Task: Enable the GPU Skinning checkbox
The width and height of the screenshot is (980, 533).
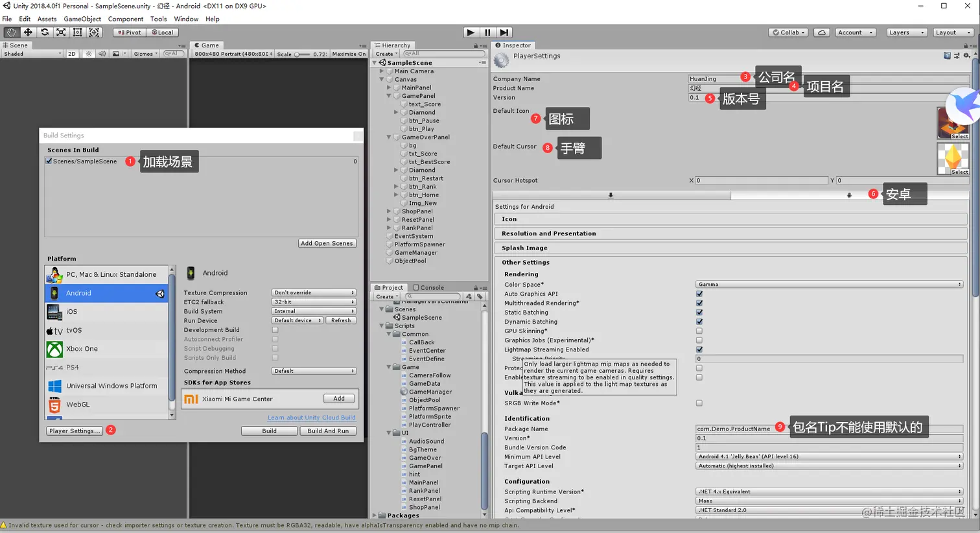Action: point(699,331)
